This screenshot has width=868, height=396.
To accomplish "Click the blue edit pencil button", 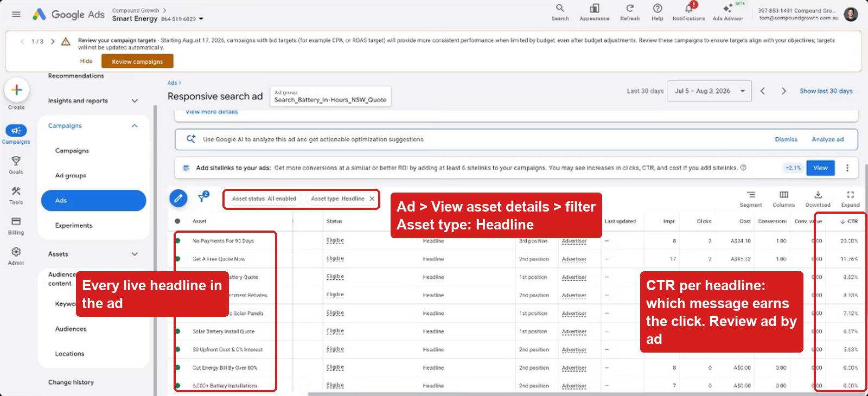I will point(178,198).
